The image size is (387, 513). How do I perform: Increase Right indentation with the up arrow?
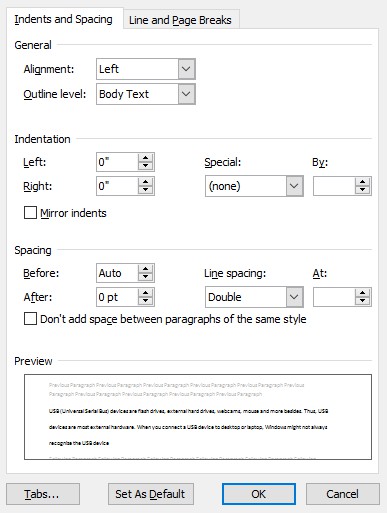145,182
